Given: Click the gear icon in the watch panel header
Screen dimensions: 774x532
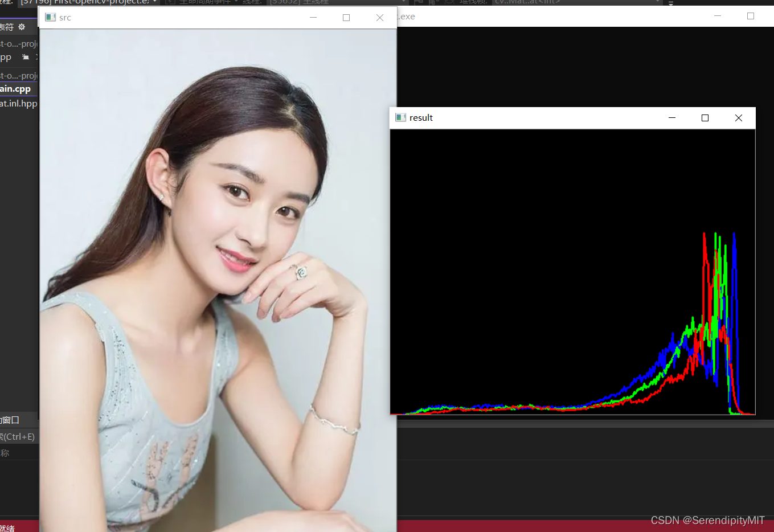Looking at the screenshot, I should pos(21,27).
